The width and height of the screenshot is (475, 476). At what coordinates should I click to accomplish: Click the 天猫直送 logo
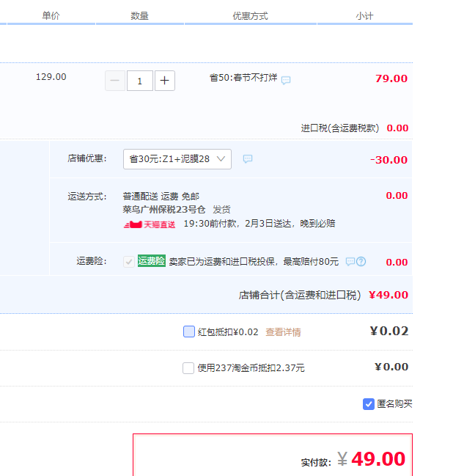(x=150, y=224)
